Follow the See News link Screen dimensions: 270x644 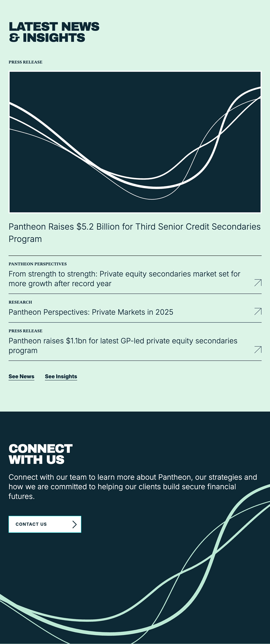click(21, 377)
